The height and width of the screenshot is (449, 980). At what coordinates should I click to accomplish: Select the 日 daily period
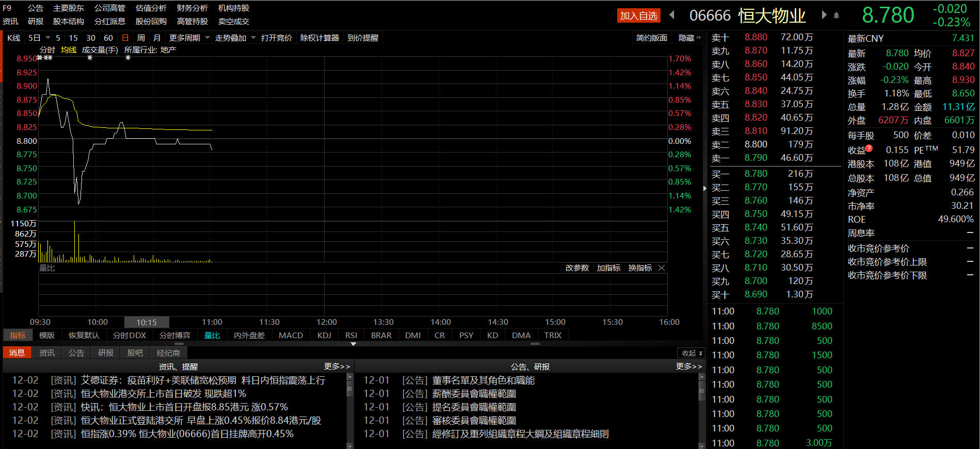(x=125, y=38)
